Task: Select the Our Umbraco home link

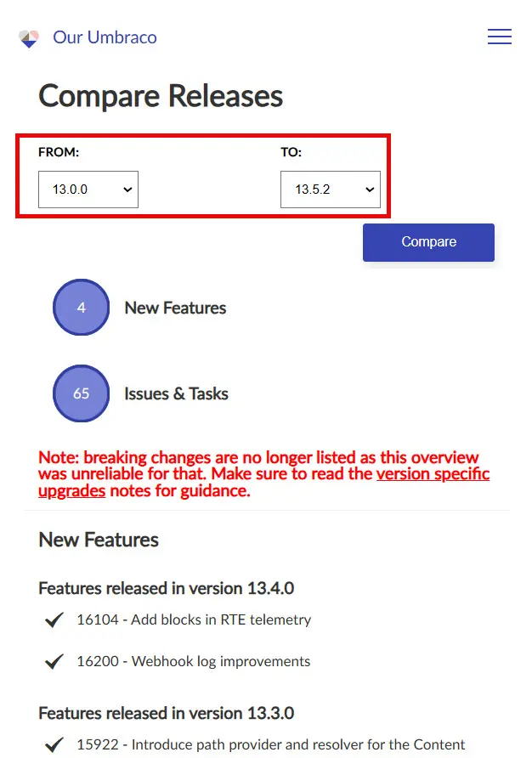Action: tap(104, 37)
